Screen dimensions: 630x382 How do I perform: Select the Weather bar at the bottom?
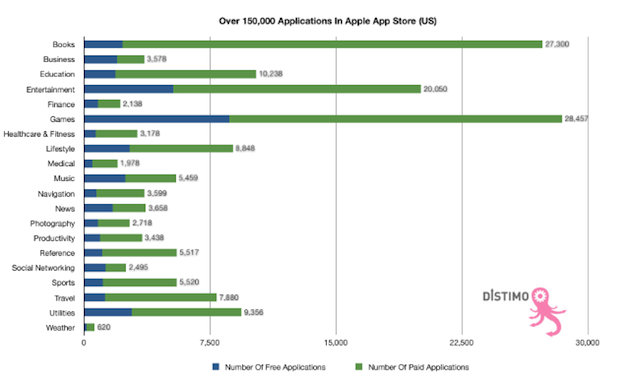89,327
